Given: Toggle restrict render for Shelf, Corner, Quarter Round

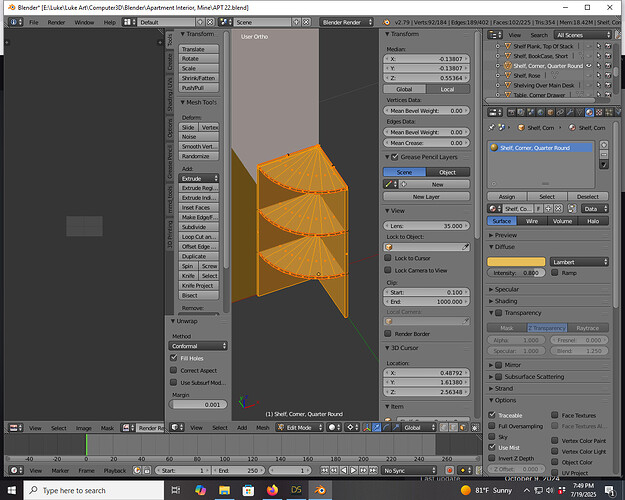Looking at the screenshot, I should tap(608, 66).
